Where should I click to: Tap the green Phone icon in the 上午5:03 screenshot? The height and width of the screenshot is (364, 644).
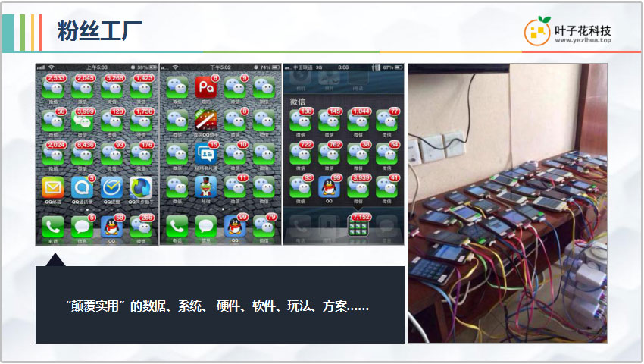tap(53, 227)
